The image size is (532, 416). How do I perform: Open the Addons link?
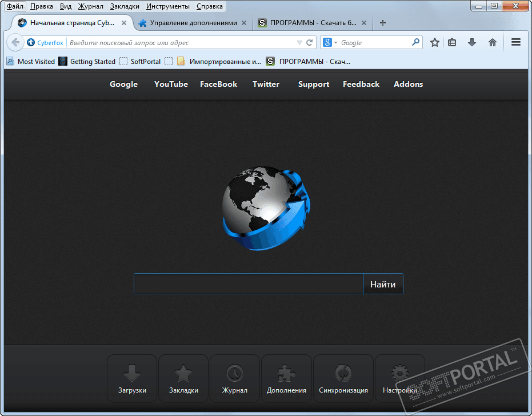[408, 84]
